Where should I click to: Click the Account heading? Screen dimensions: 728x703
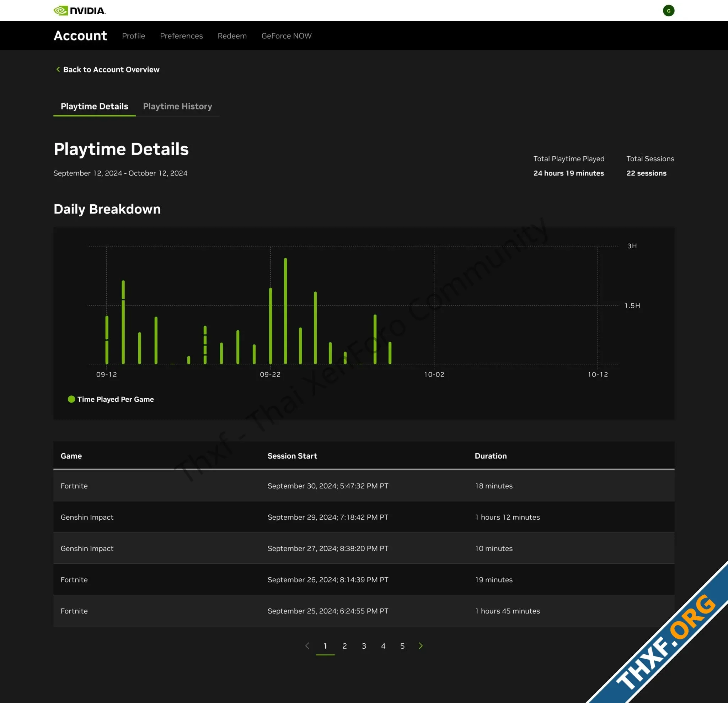80,36
